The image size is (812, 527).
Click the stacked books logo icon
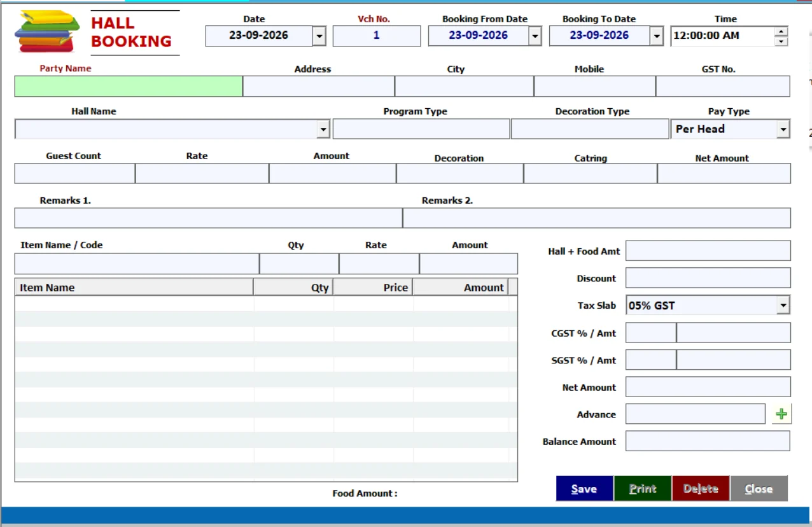tap(48, 32)
